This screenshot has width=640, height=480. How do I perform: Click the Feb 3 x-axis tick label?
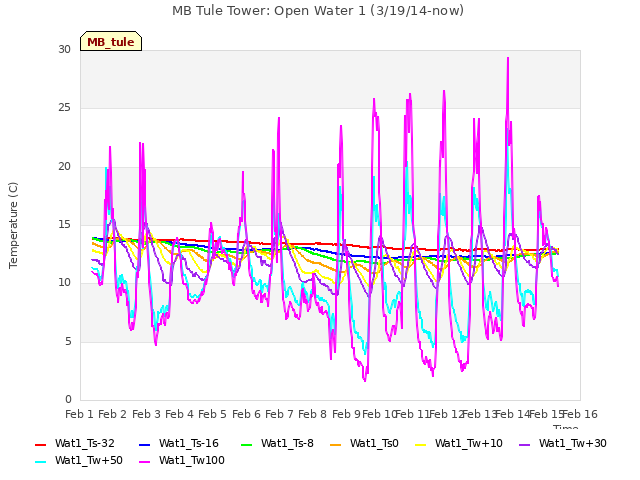146,414
